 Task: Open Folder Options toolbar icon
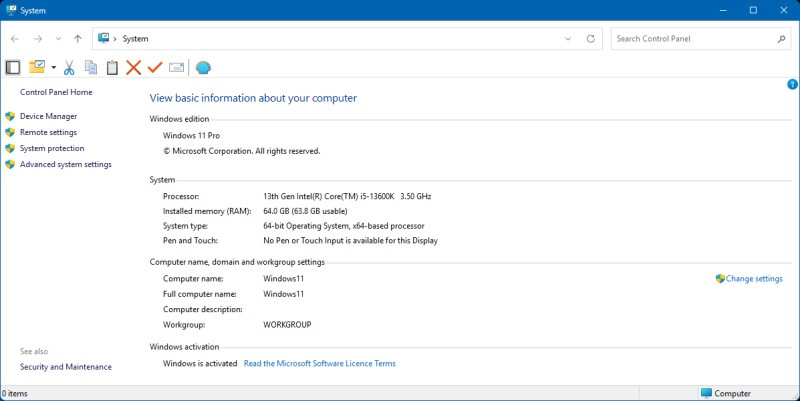coord(37,67)
